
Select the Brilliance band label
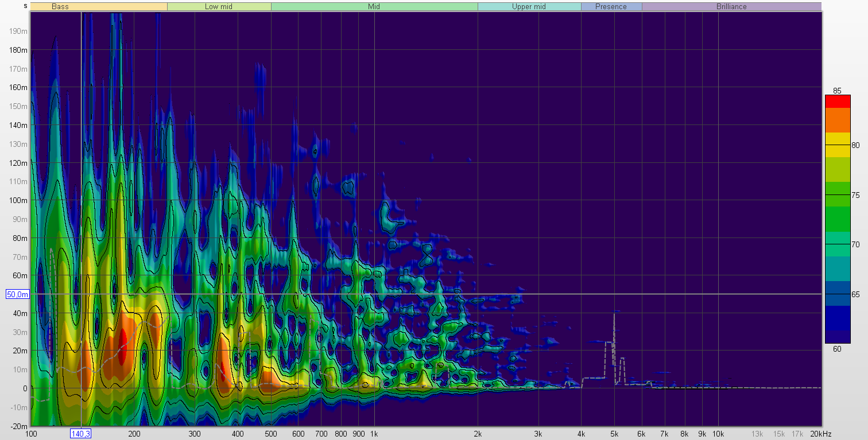[731, 6]
